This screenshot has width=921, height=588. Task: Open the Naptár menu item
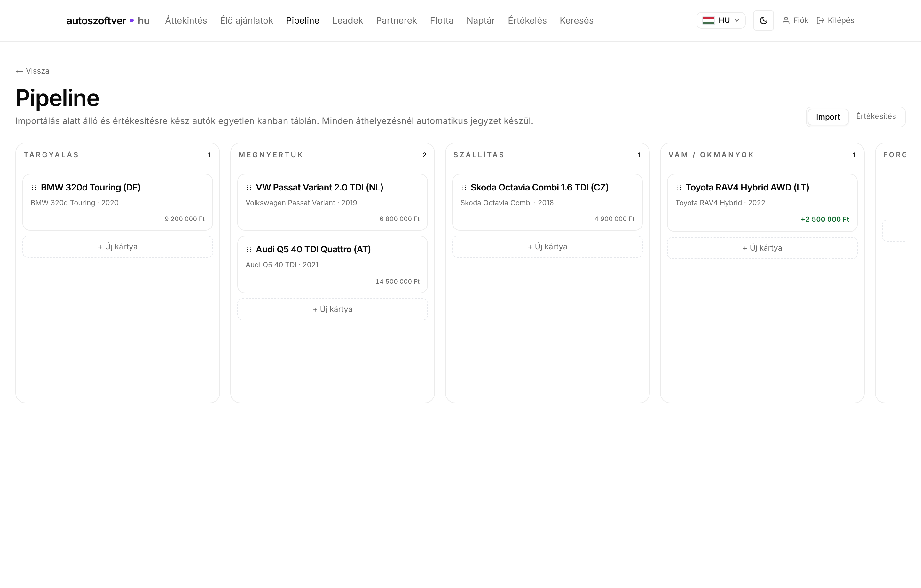pos(480,21)
